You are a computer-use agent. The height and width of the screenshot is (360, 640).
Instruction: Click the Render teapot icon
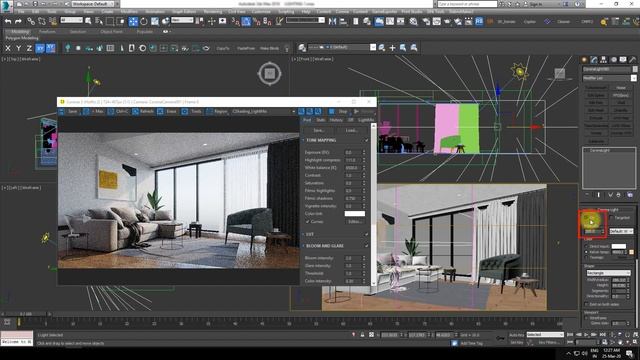447,21
